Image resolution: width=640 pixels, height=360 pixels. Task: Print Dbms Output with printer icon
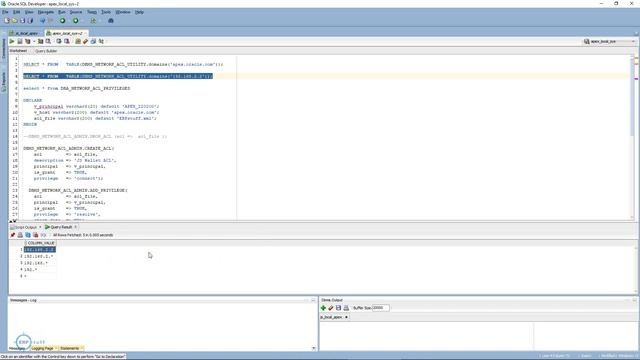tap(346, 308)
